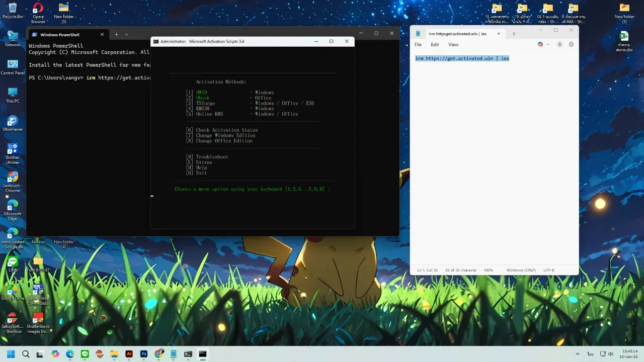Open the LINE app from taskbar
Image resolution: width=644 pixels, height=362 pixels.
coord(85,354)
